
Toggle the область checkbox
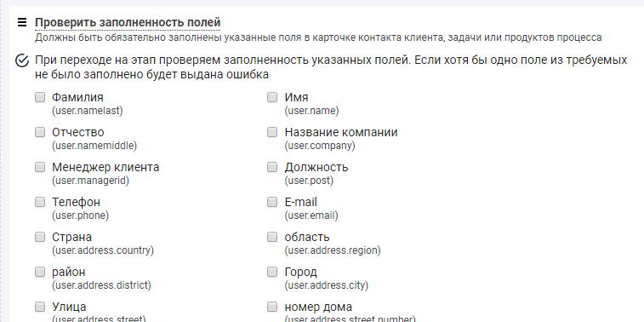272,237
